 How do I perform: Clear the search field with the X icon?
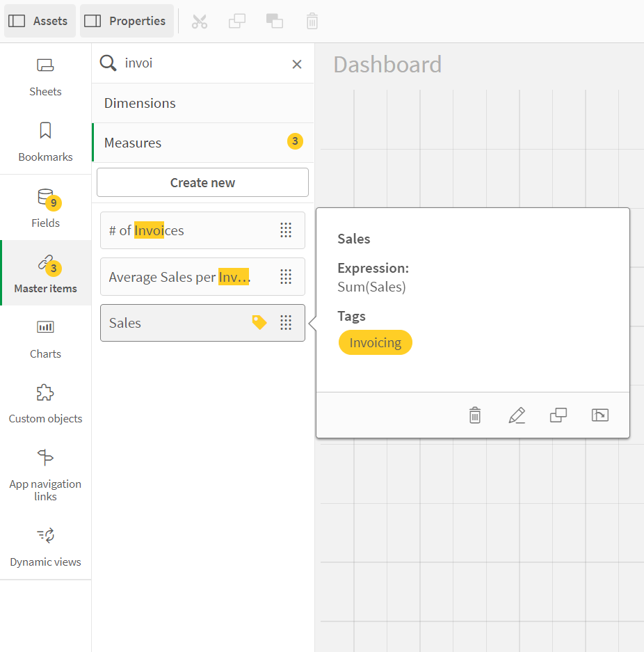point(297,64)
